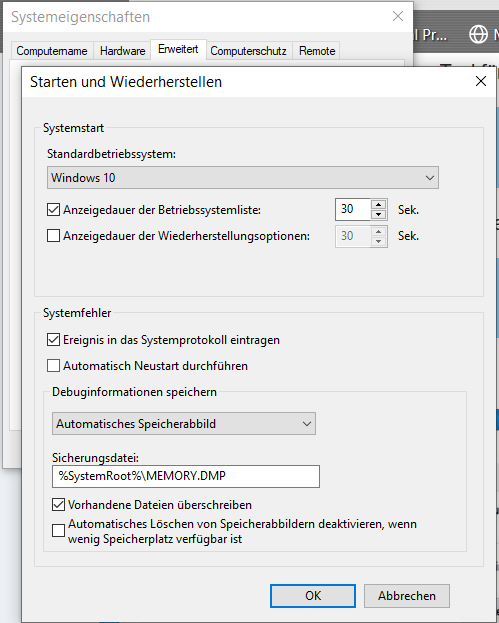
Task: Enable Anzeigedauer der Wiederherstellungsoptionen checkbox
Action: tap(53, 236)
